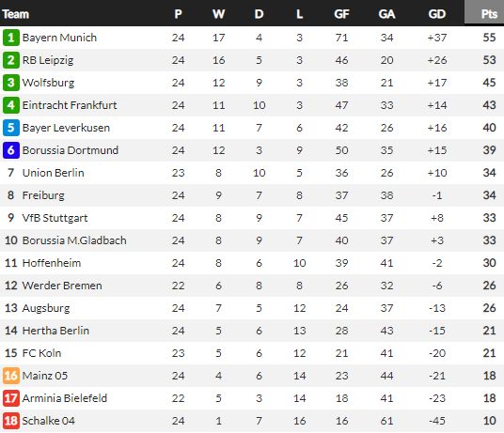Screen dimensions: 504x433
Task: Open the Schalke 04 team link
Action: point(49,421)
